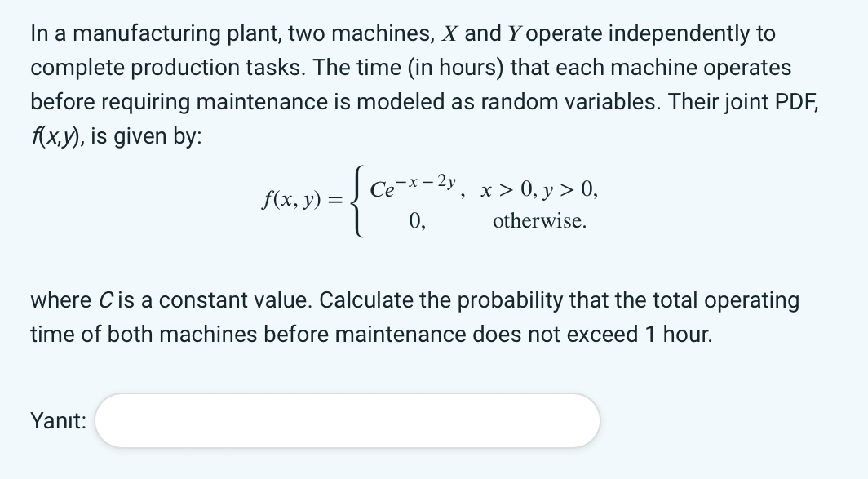Click the f(x,y) notation in paragraph text

55,135
